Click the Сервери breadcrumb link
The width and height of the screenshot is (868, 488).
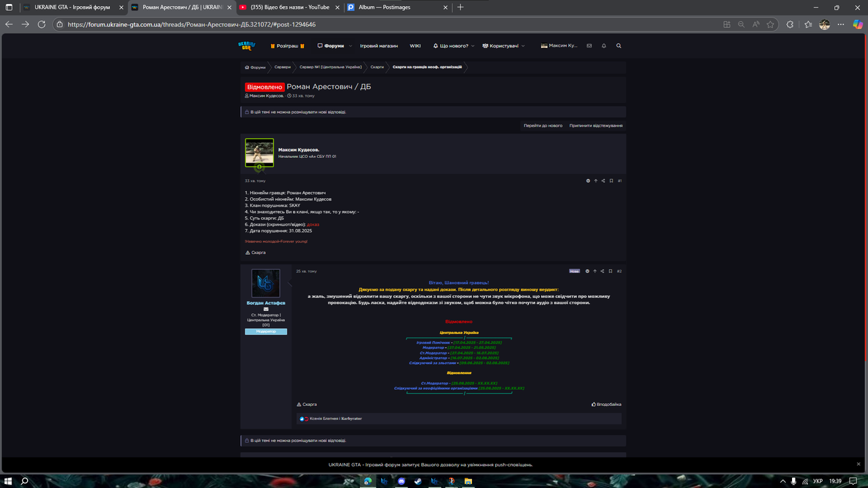pos(283,67)
